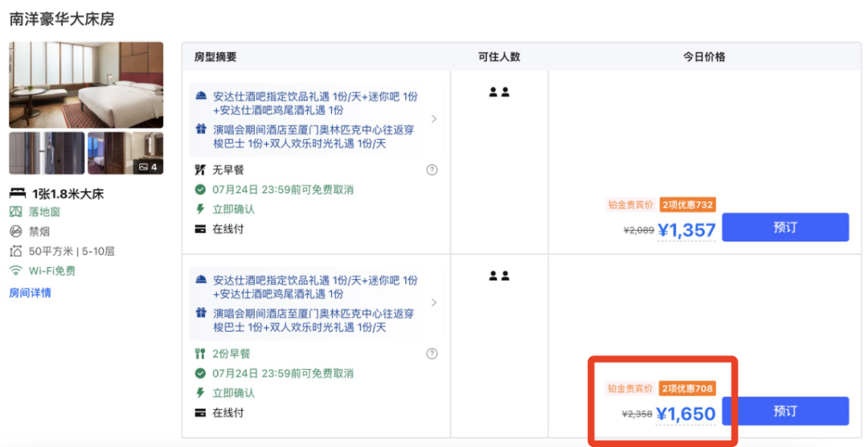Click the ¥1,357 price
Screen dimensions: 868x447
click(x=686, y=230)
